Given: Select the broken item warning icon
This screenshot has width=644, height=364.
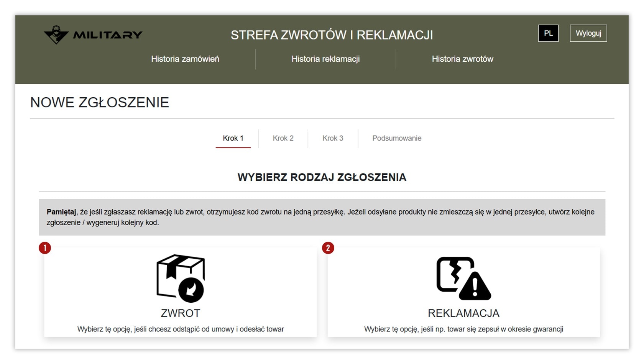Looking at the screenshot, I should [463, 278].
